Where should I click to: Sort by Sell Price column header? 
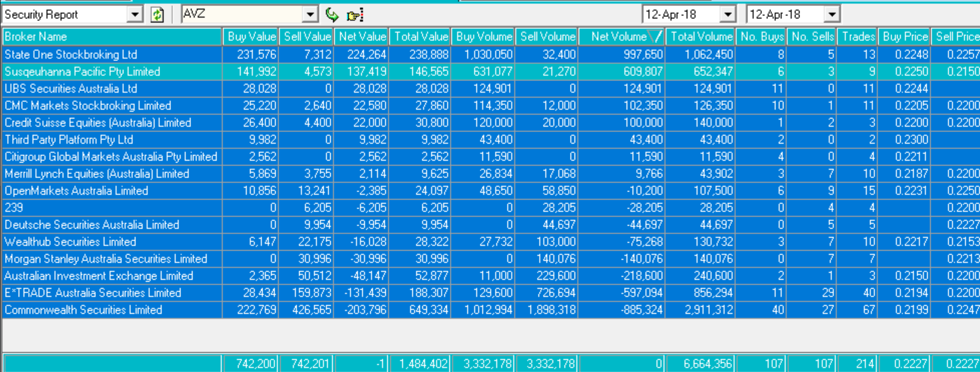coord(956,37)
